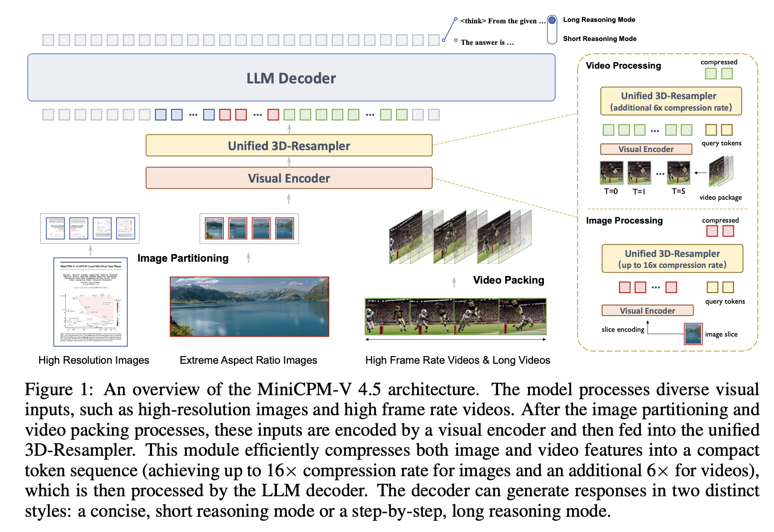Click the Figure 1 caption paragraph
The width and height of the screenshot is (774, 532).
[x=392, y=450]
